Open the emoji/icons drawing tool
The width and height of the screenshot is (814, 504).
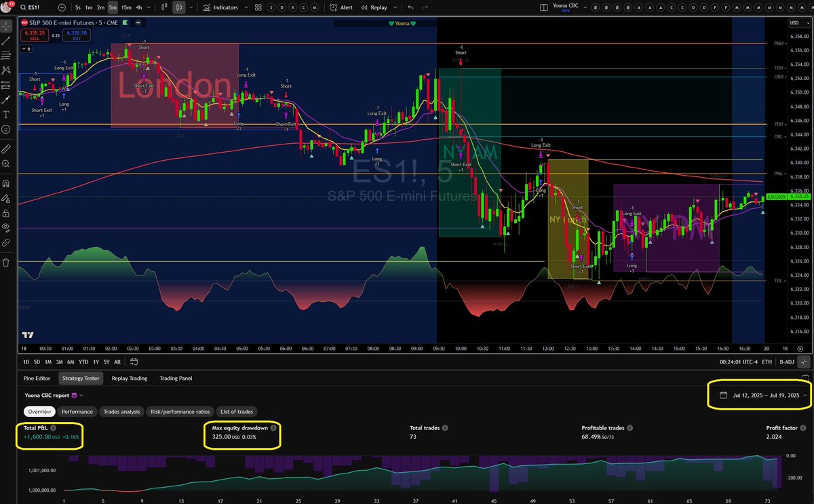(x=6, y=129)
